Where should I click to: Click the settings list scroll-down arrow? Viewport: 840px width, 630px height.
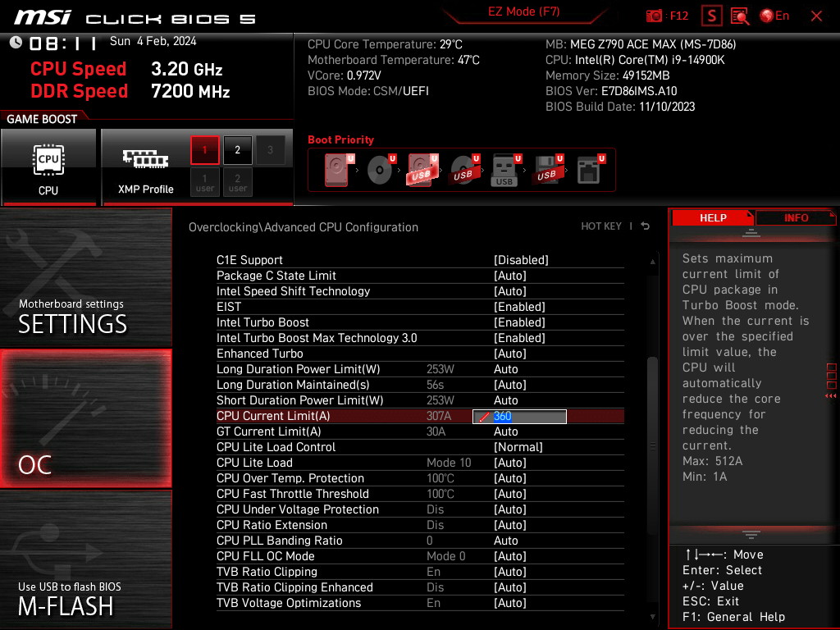(x=652, y=617)
